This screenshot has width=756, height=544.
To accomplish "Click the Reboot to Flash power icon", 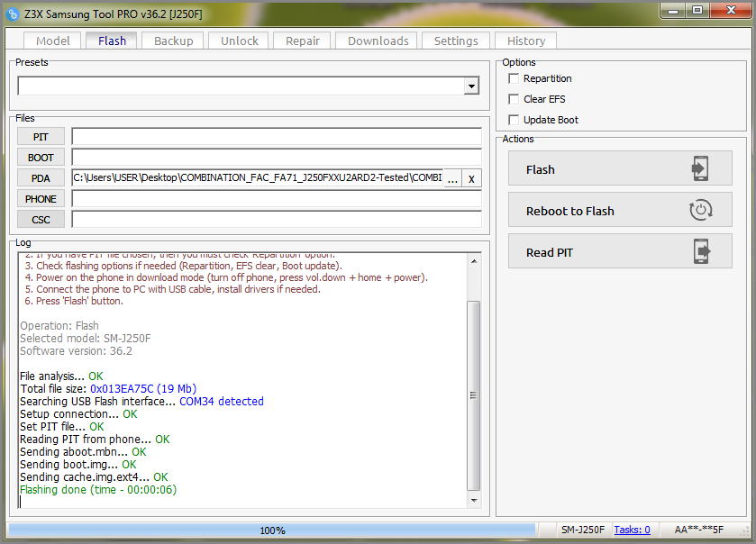I will 700,210.
